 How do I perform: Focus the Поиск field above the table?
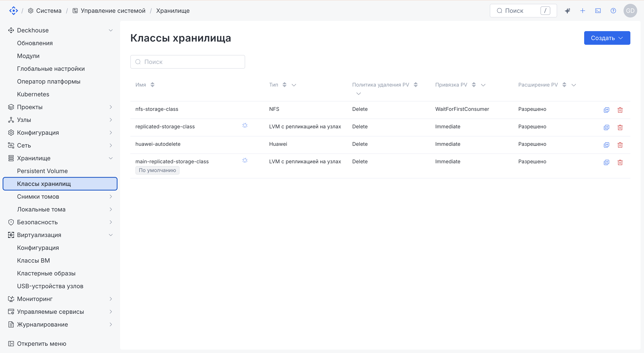tap(187, 62)
